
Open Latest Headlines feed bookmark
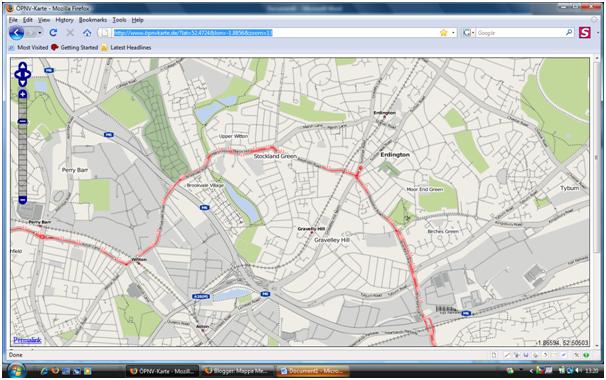click(x=126, y=48)
